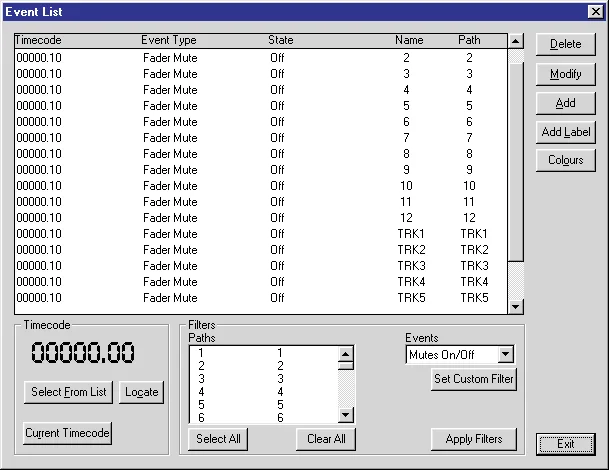Select the event row with name 5
Screen dimensions: 609x470
(261, 106)
